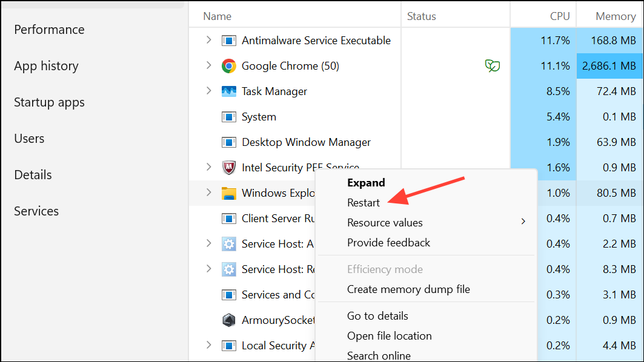644x362 pixels.
Task: Select the Desktop Window Manager name
Action: [x=306, y=142]
